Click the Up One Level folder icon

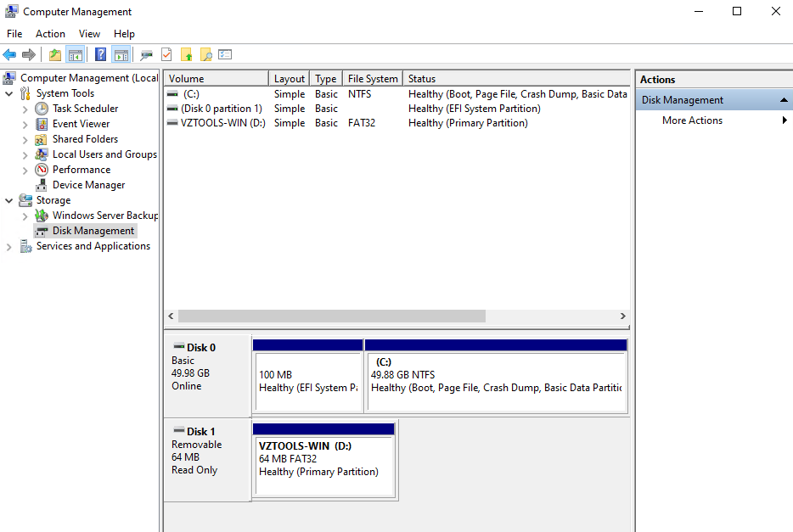[x=55, y=54]
